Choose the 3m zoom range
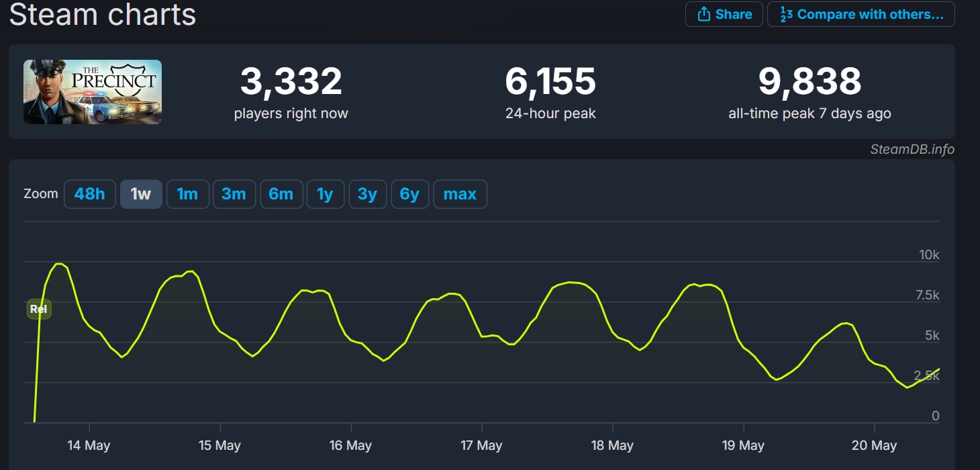 click(234, 194)
